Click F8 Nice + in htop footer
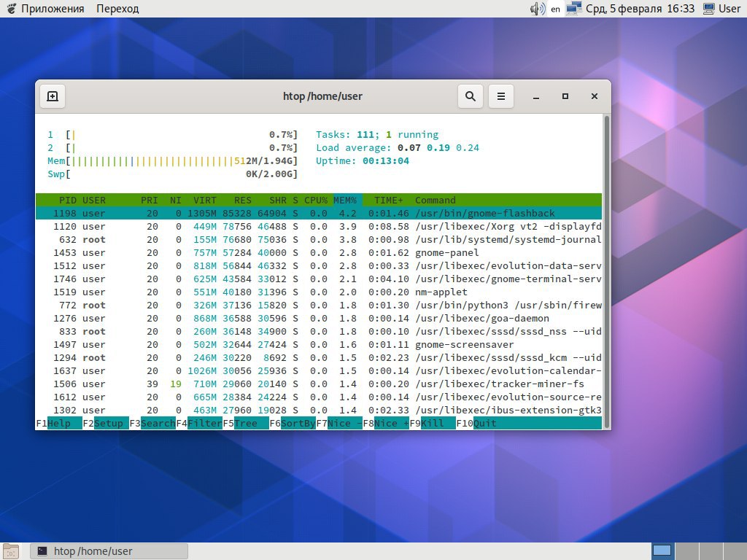 [386, 424]
